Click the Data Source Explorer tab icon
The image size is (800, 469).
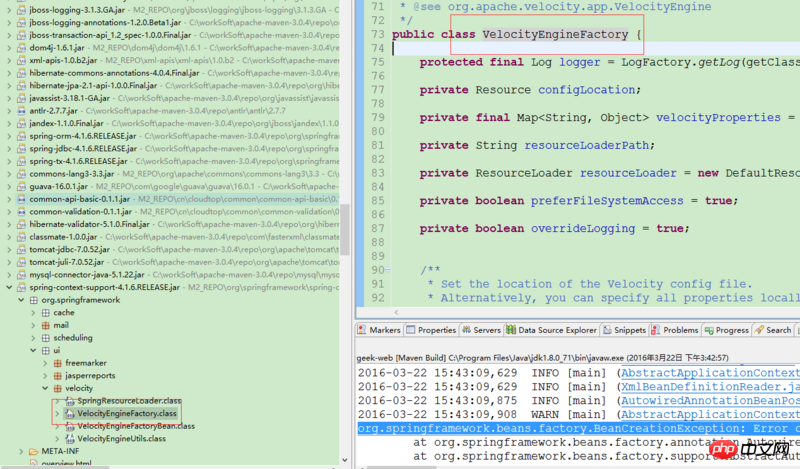(511, 330)
